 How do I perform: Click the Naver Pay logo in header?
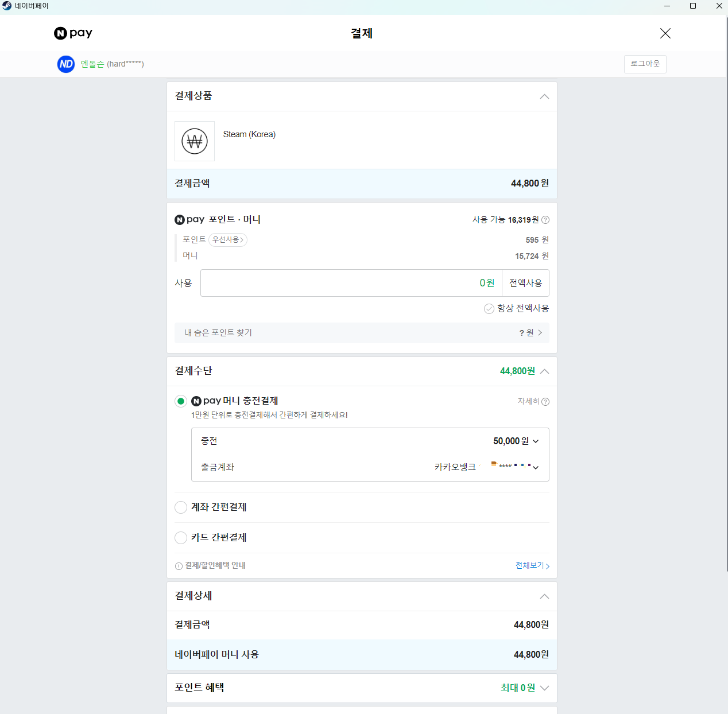tap(73, 33)
